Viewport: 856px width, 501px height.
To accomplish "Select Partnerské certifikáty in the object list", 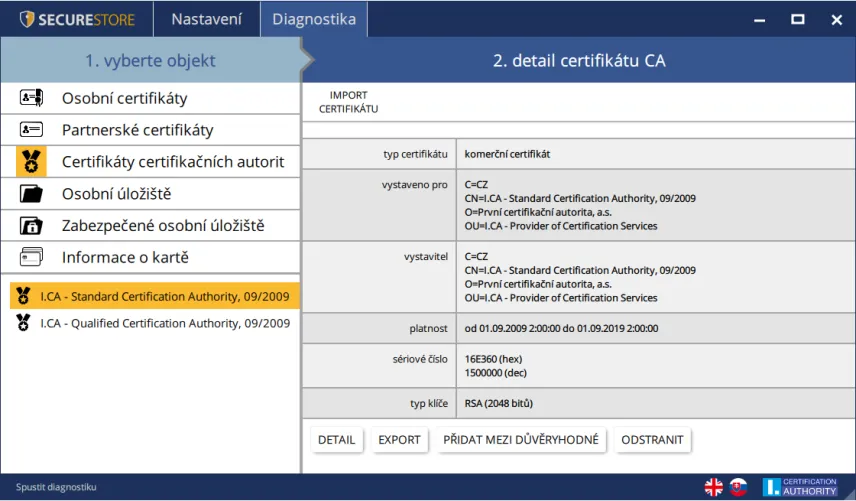I will (x=151, y=130).
